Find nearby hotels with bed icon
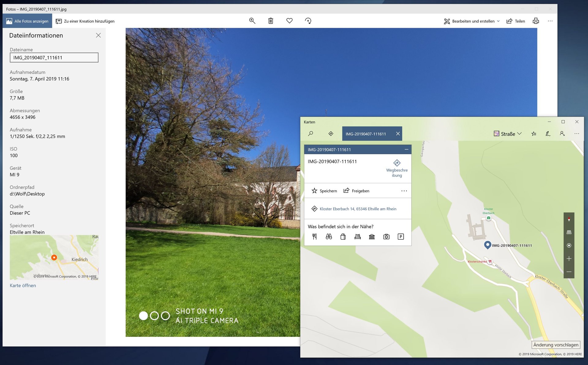Screen dimensions: 588x365 click(357, 237)
